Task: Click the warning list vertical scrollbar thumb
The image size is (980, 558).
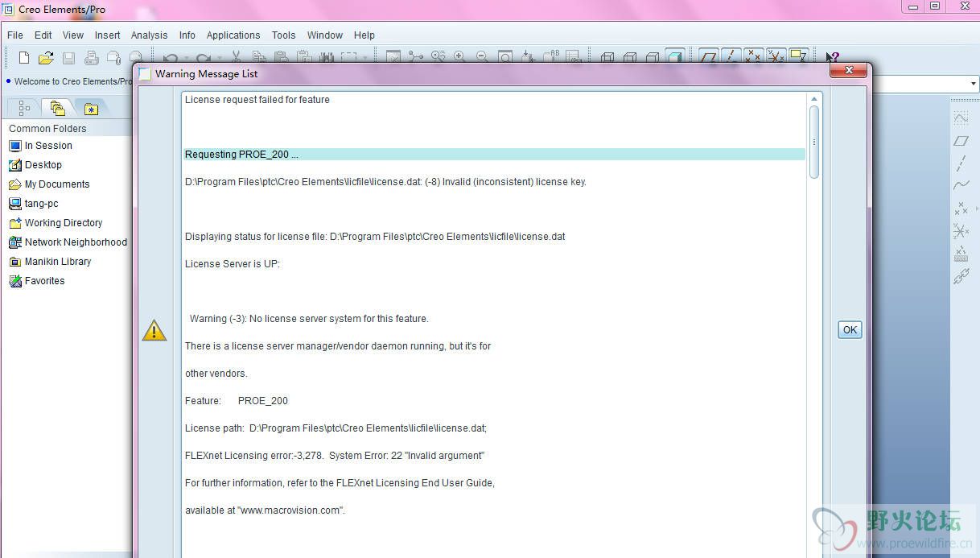Action: 814,142
